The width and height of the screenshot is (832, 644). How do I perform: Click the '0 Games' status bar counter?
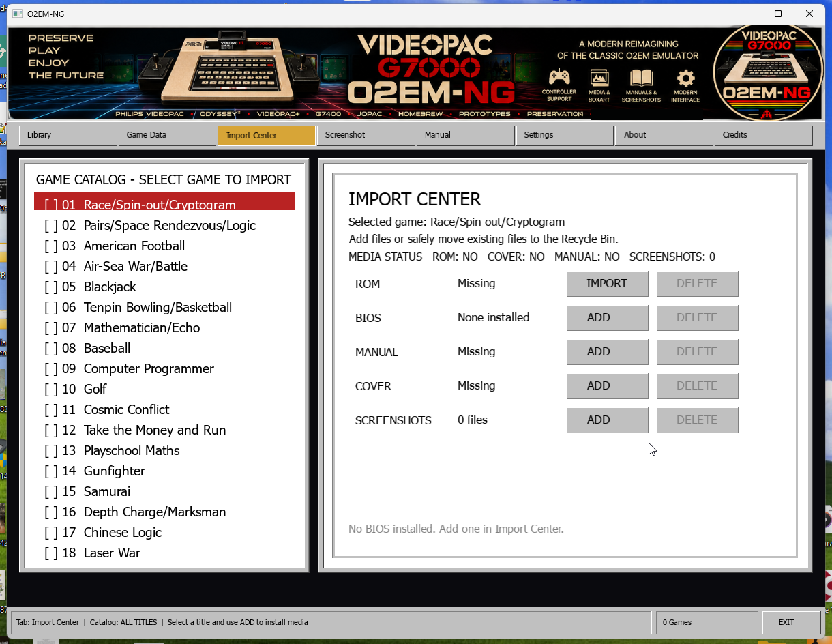tap(707, 622)
